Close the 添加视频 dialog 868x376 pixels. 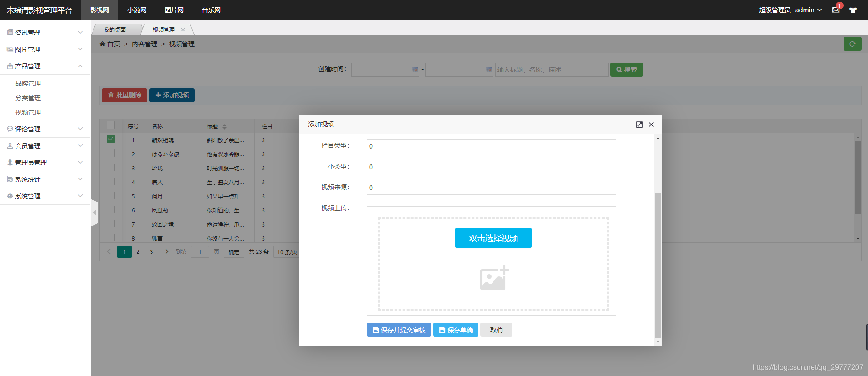pos(651,125)
